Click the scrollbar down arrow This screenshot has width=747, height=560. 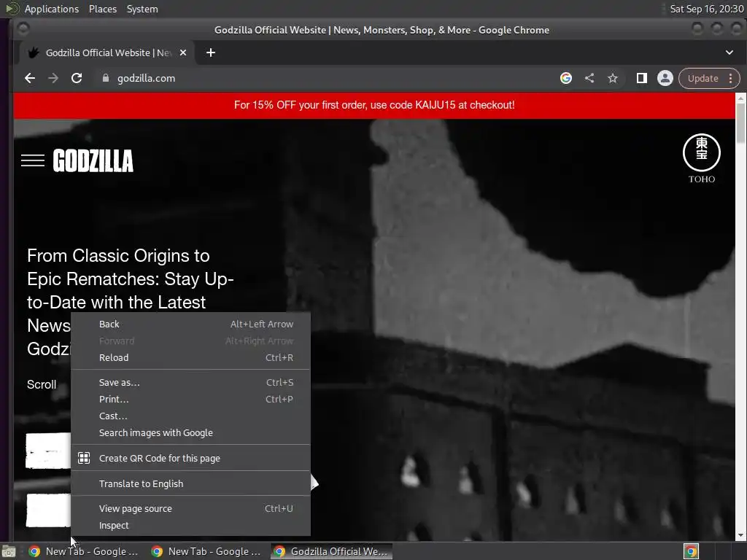click(x=740, y=536)
